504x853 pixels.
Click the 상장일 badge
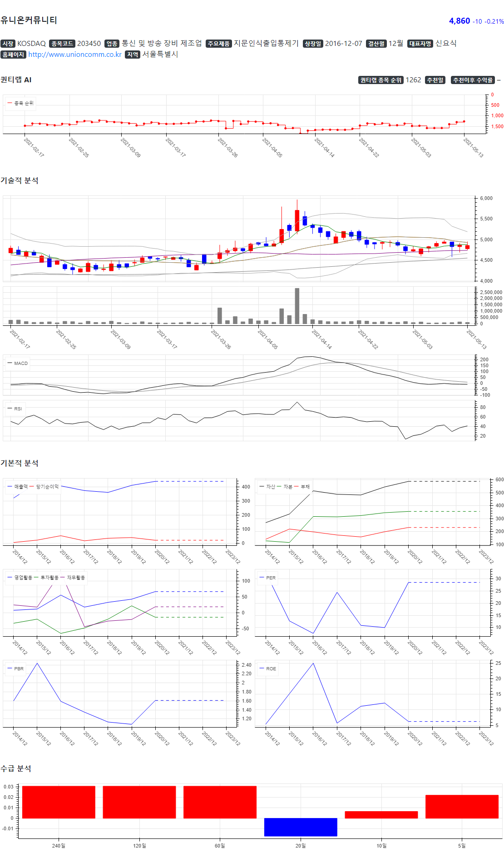(313, 44)
